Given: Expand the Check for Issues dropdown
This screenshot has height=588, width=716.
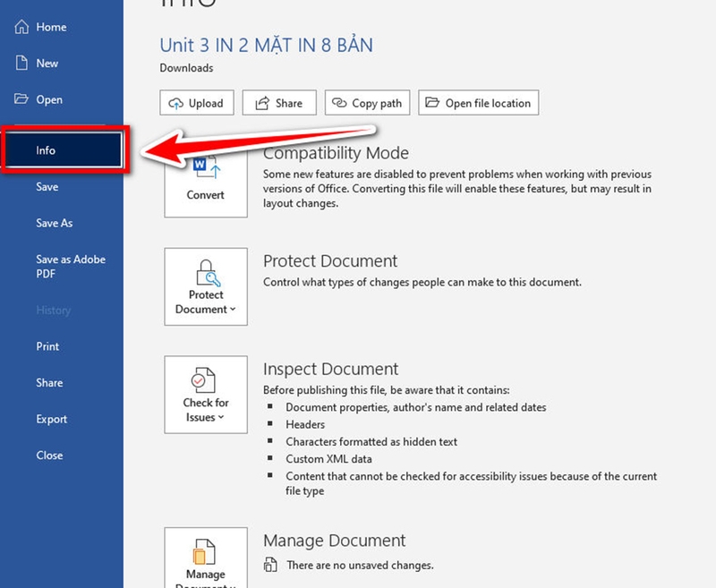Looking at the screenshot, I should point(206,395).
